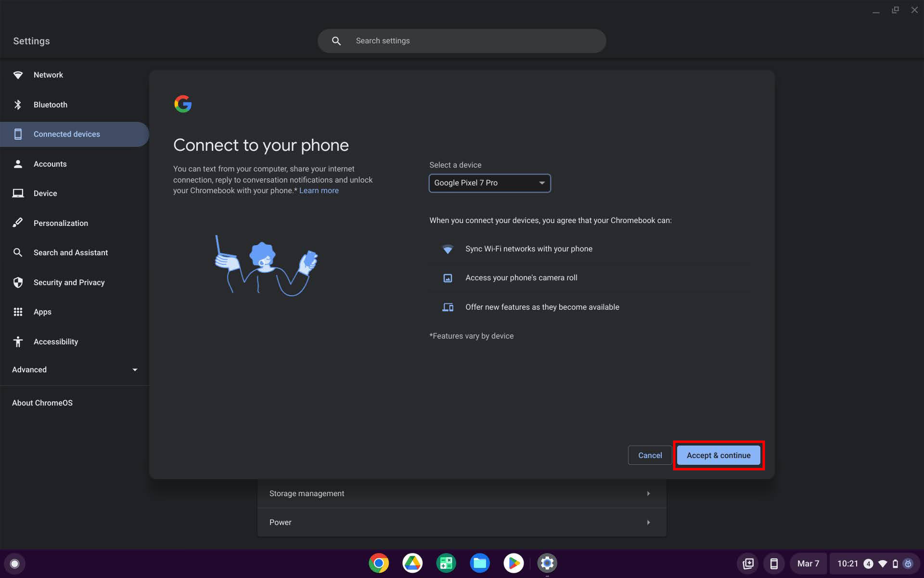Follow the Learn more link
The width and height of the screenshot is (924, 578).
(x=319, y=191)
